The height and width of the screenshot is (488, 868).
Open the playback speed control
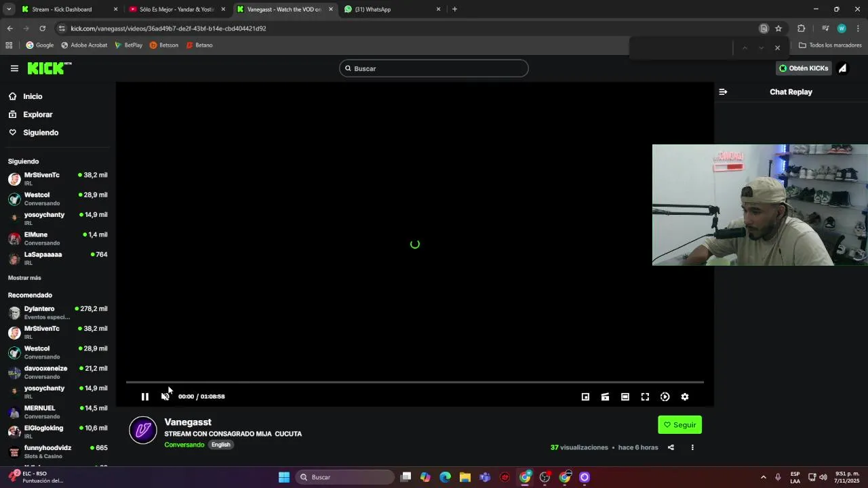tap(665, 396)
